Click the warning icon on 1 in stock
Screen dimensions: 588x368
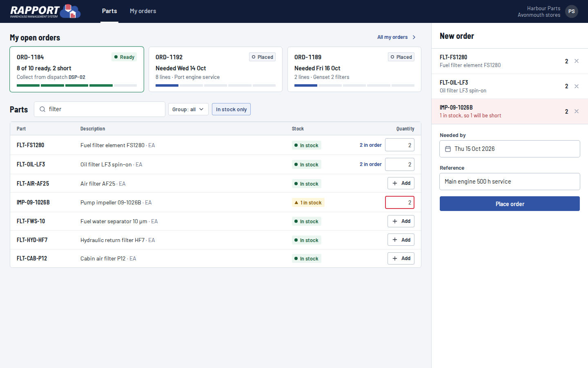click(296, 202)
